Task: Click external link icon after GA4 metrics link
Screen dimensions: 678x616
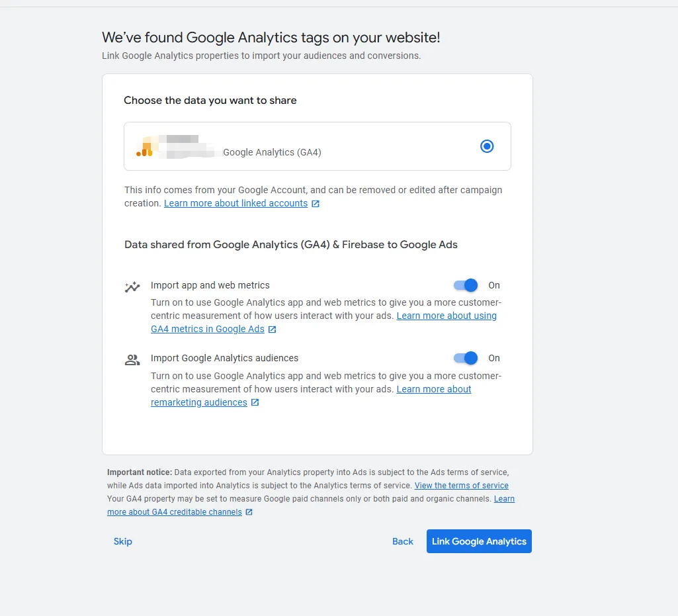Action: coord(272,330)
